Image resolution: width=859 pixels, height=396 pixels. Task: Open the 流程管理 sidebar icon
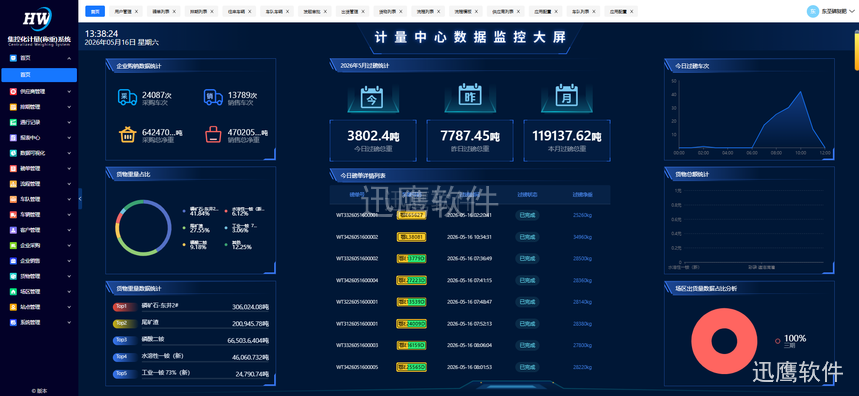pos(13,184)
